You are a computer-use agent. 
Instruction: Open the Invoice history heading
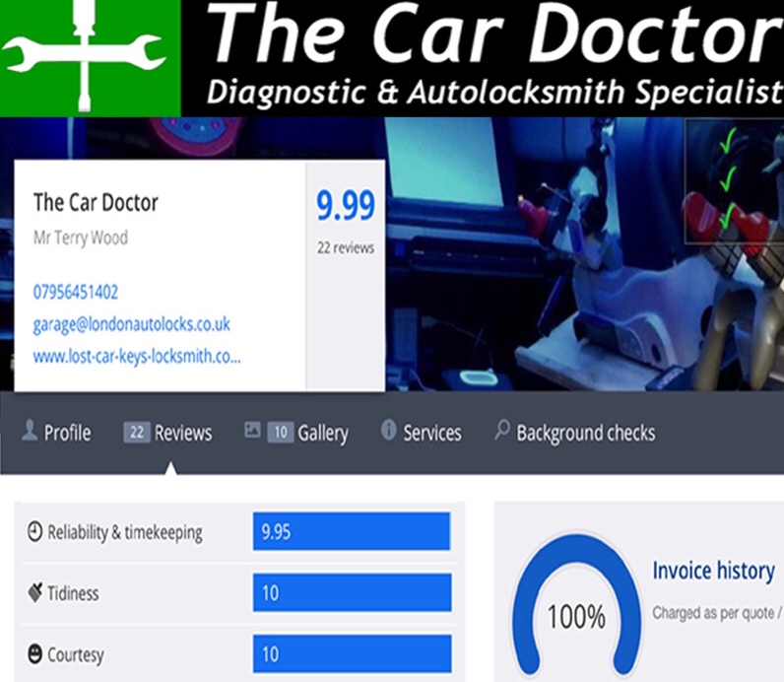point(713,571)
